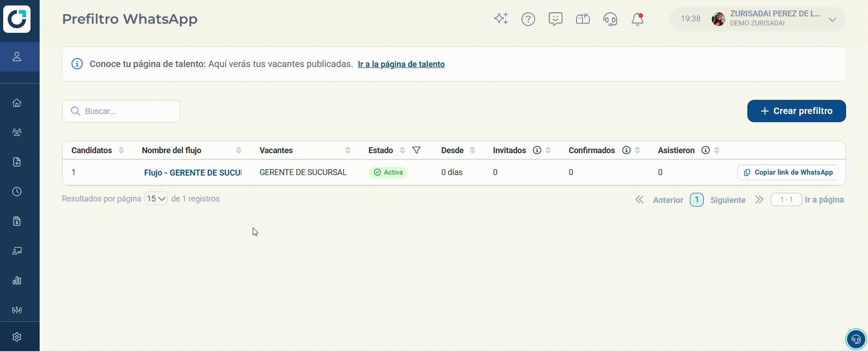Screen dimensions: 868x352
Task: Click the info icon beside Invitados
Action: [x=537, y=150]
